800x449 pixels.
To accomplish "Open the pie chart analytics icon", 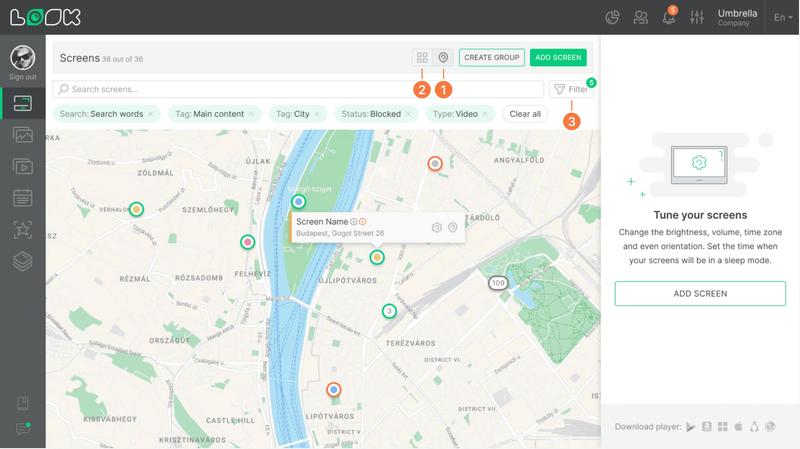I will point(612,17).
